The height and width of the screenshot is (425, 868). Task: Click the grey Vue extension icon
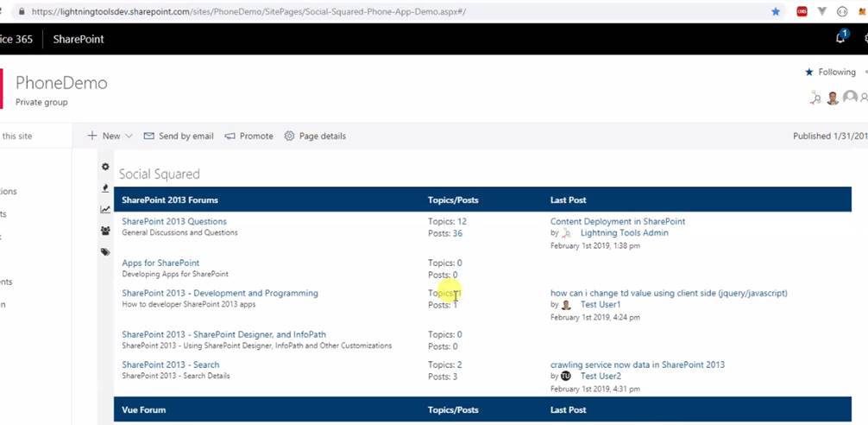tap(822, 11)
